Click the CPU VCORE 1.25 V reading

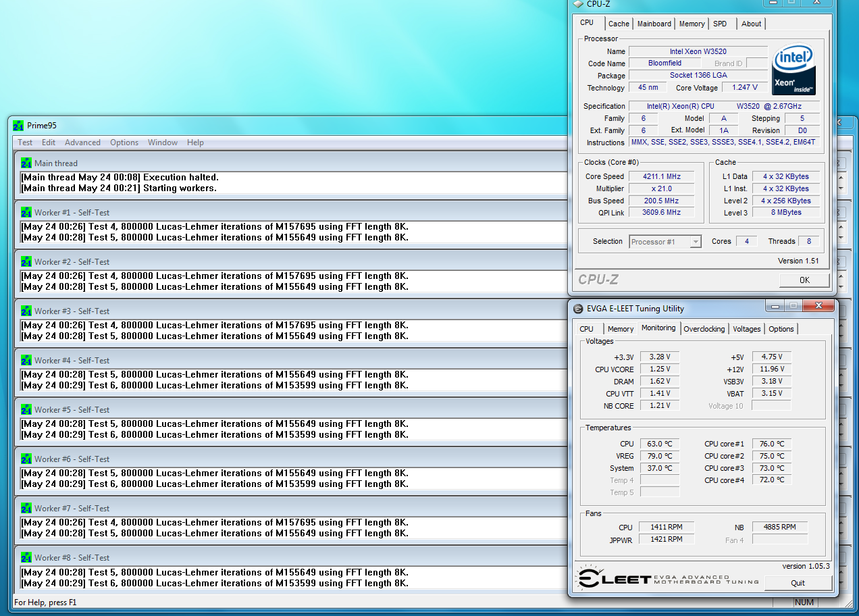[x=660, y=369]
